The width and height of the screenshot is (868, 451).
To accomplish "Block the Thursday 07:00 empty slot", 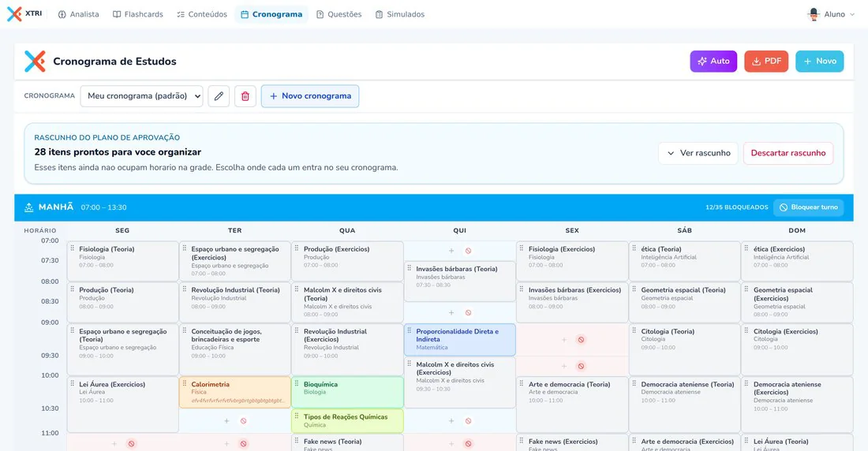I will coord(468,251).
